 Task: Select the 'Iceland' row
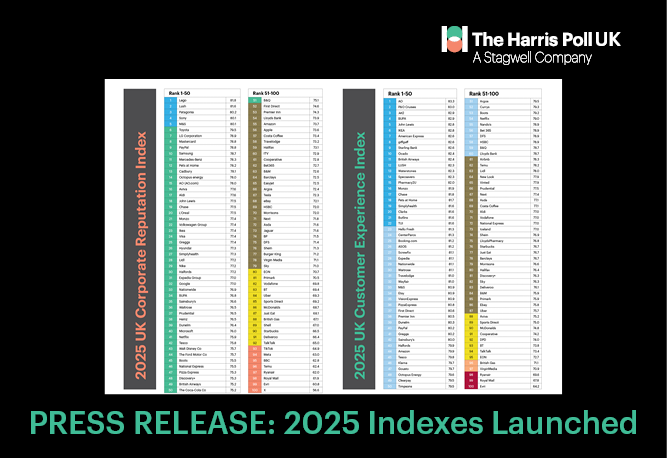(503, 229)
